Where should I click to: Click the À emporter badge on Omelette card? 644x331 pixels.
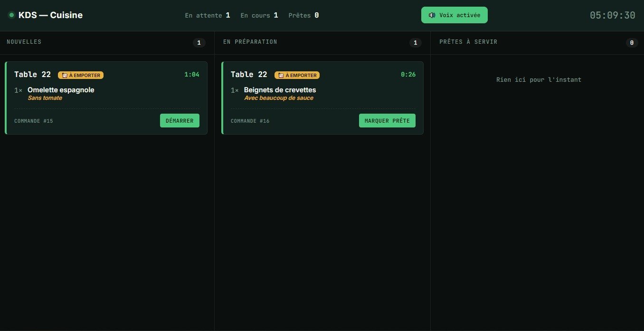[81, 75]
